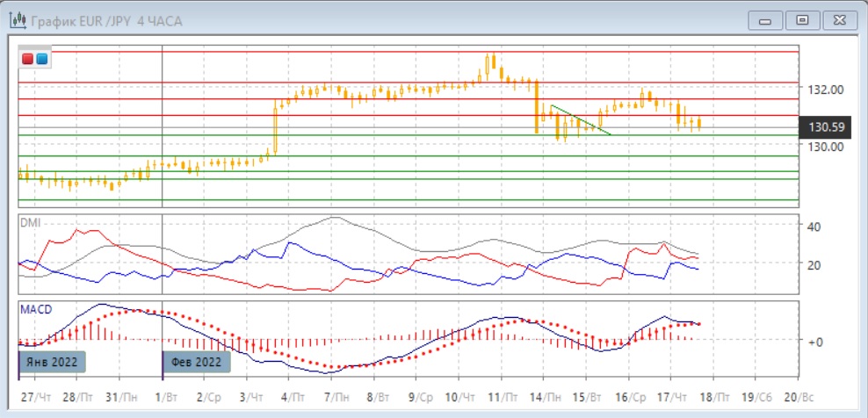
Task: Click the blue square button on chart
Action: coord(41,59)
